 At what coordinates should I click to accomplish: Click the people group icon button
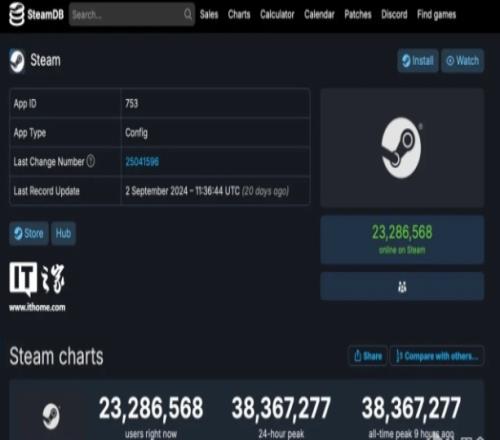point(402,286)
